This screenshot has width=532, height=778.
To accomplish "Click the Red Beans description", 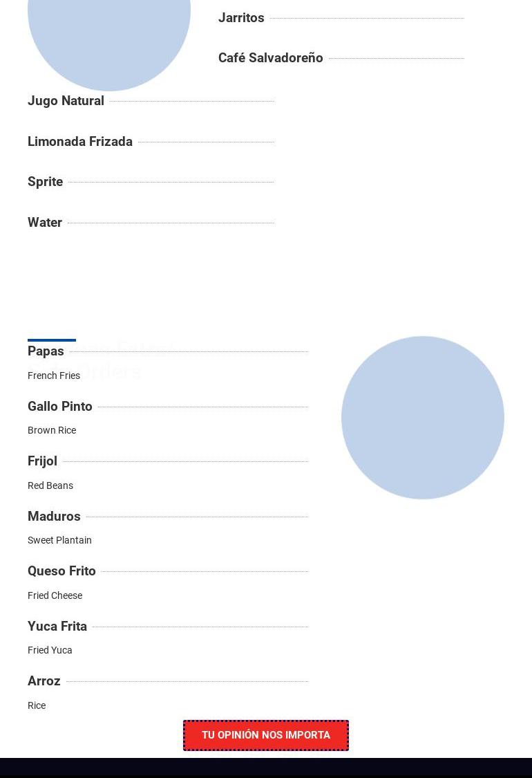I will (x=50, y=485).
